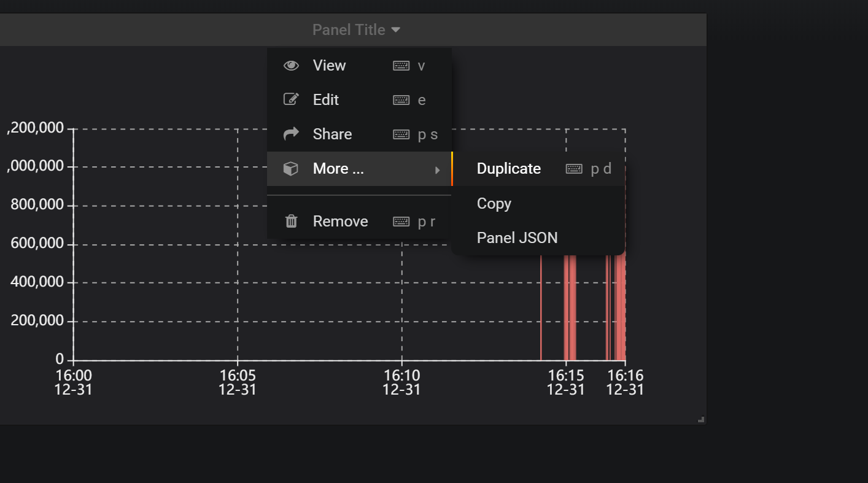Click the panel resize handle
The image size is (868, 483).
tap(700, 418)
